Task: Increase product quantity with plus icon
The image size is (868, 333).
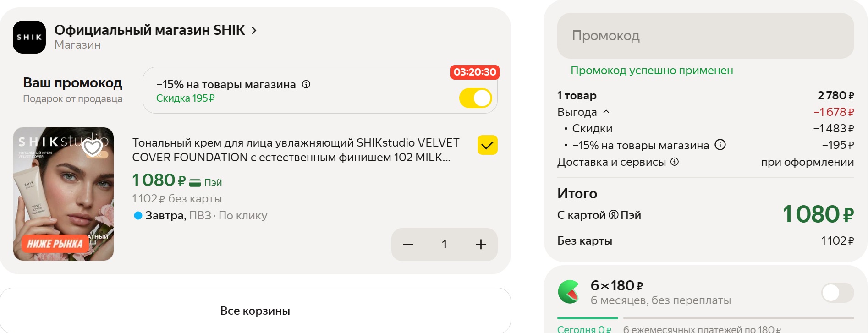Action: click(481, 245)
